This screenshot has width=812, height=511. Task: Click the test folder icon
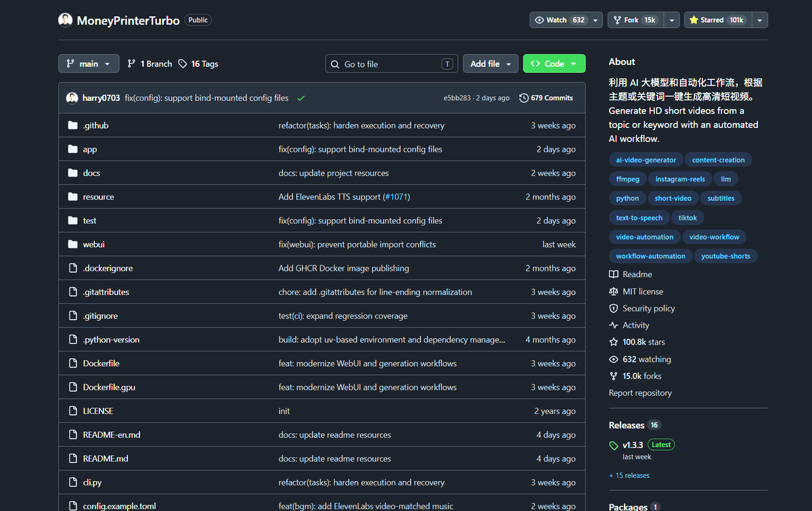click(73, 221)
